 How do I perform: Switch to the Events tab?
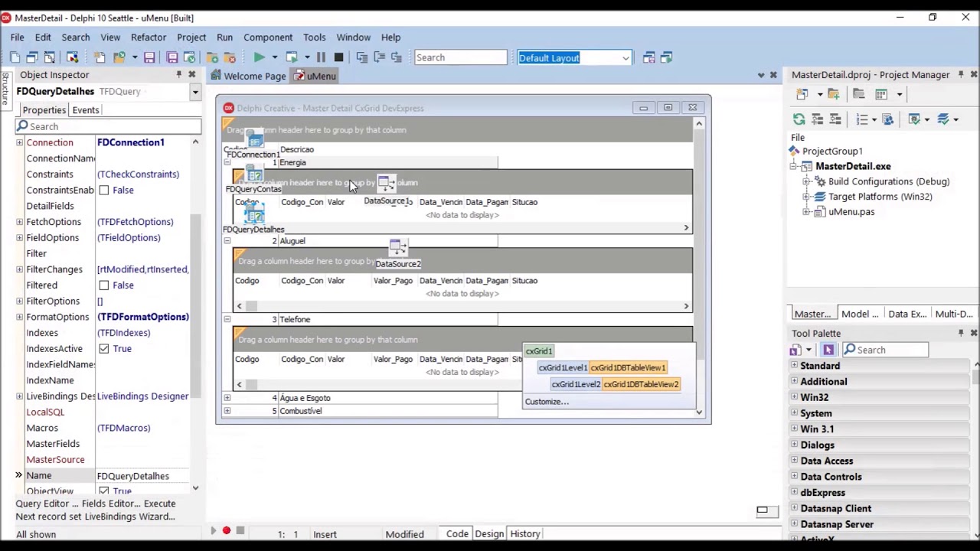(x=85, y=109)
